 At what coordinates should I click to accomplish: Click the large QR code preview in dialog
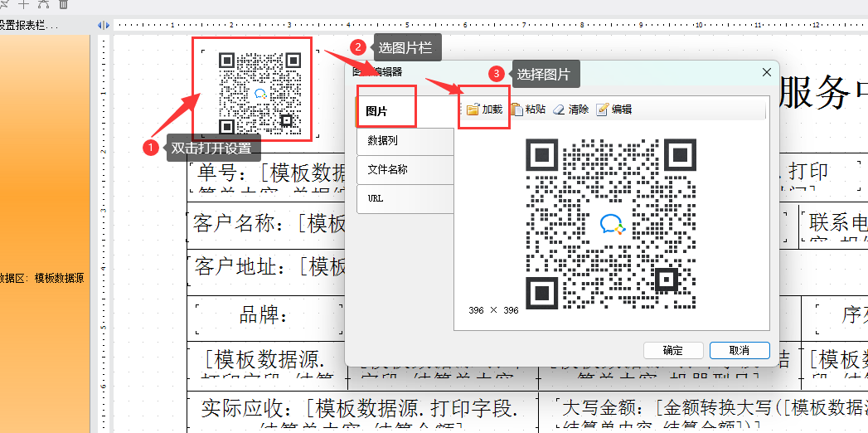coord(611,222)
